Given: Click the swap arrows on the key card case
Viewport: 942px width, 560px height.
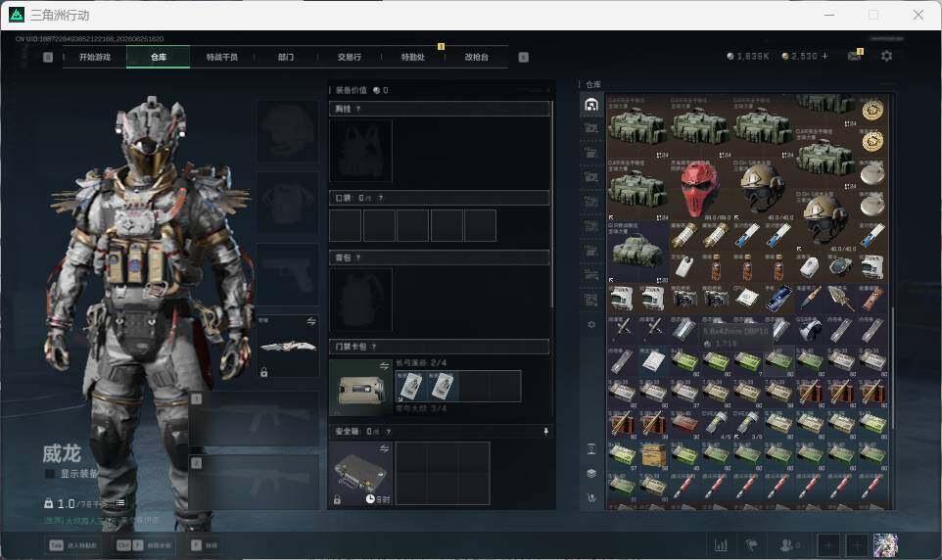Looking at the screenshot, I should [385, 365].
